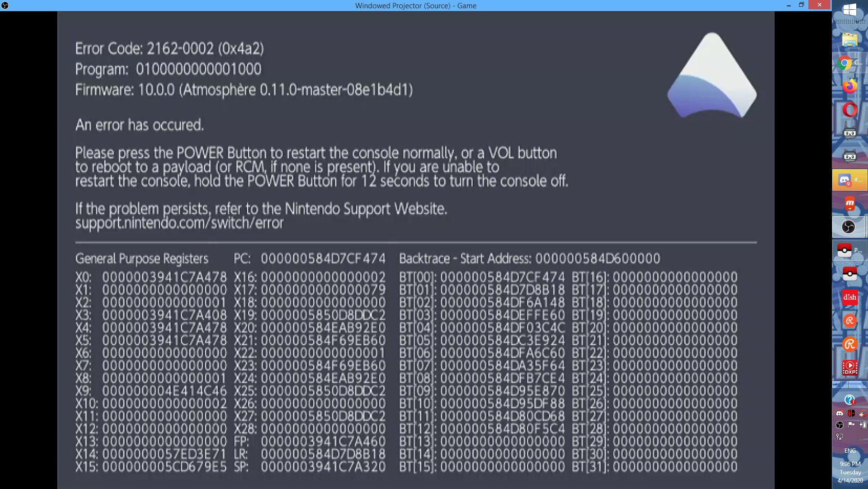This screenshot has width=868, height=489.
Task: Click the BT[02] value 000000584DF6A148
Action: pos(502,302)
